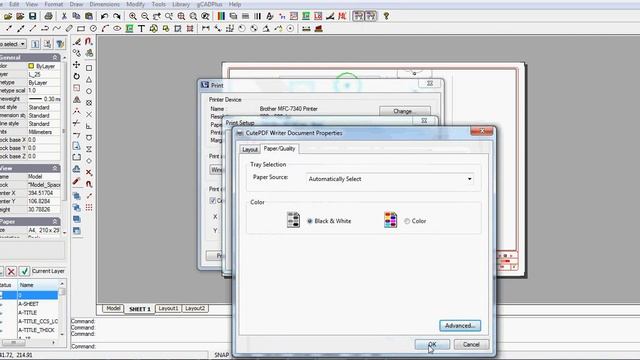This screenshot has height=360, width=640.
Task: Open the layer colors striped icon
Action: click(221, 16)
